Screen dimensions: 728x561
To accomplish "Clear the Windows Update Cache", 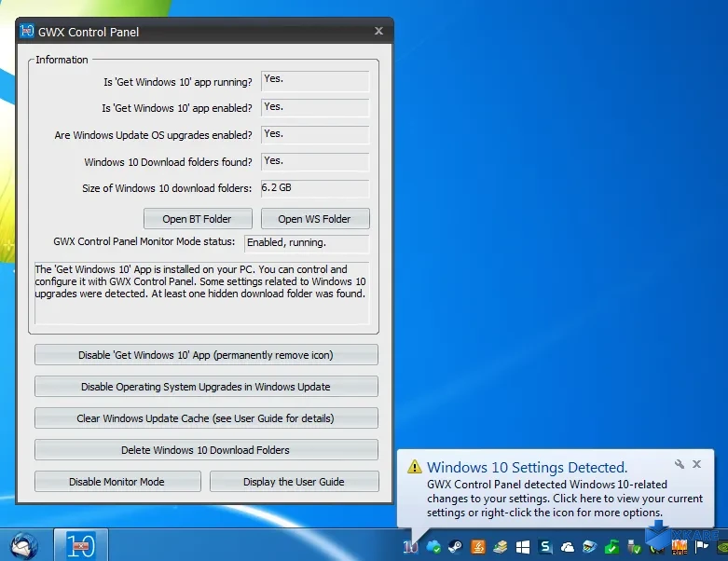I will pos(206,418).
